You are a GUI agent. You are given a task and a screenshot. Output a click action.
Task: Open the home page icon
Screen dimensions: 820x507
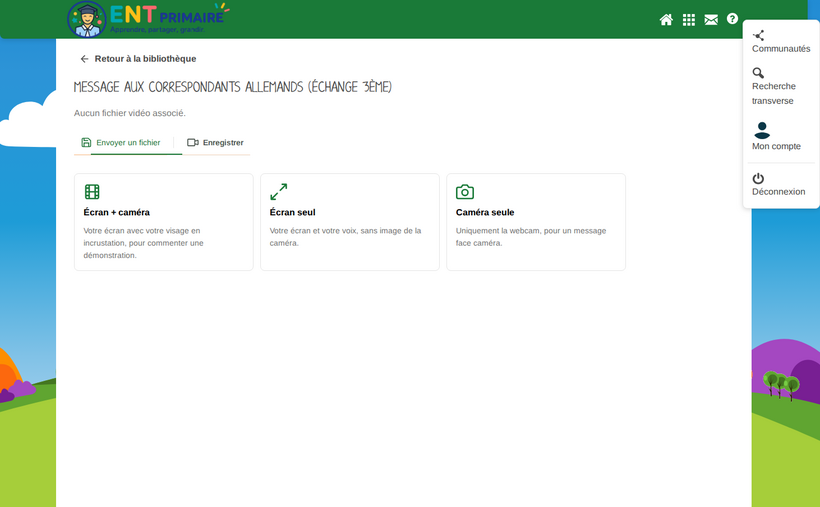[x=666, y=20]
